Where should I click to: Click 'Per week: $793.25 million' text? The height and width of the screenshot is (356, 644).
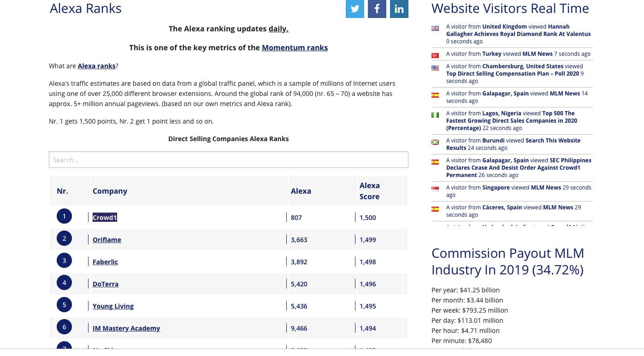point(470,310)
